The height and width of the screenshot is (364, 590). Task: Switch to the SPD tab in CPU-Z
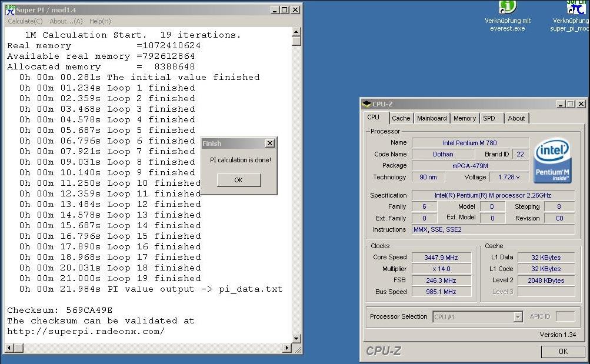[489, 118]
